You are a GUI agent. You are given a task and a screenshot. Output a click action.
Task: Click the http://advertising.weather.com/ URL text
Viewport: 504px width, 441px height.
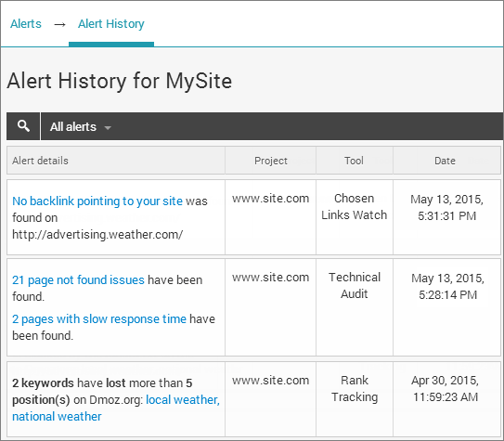coord(97,235)
